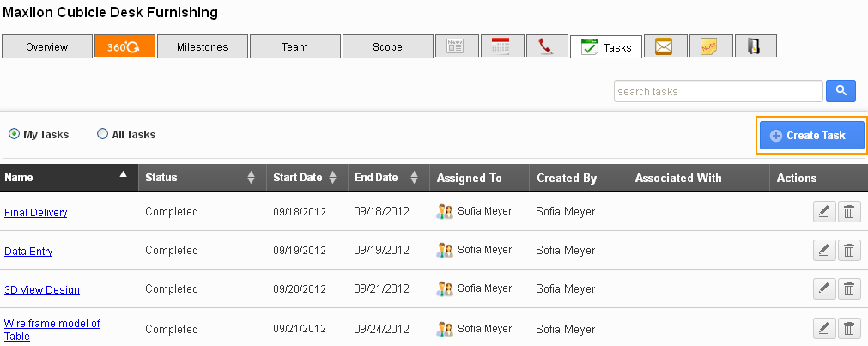Image resolution: width=868 pixels, height=346 pixels.
Task: Open the documents folder tab icon
Action: (753, 46)
